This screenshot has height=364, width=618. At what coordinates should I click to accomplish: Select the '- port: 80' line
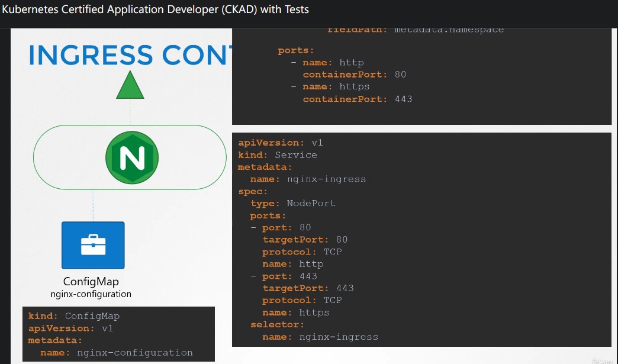[x=281, y=228]
